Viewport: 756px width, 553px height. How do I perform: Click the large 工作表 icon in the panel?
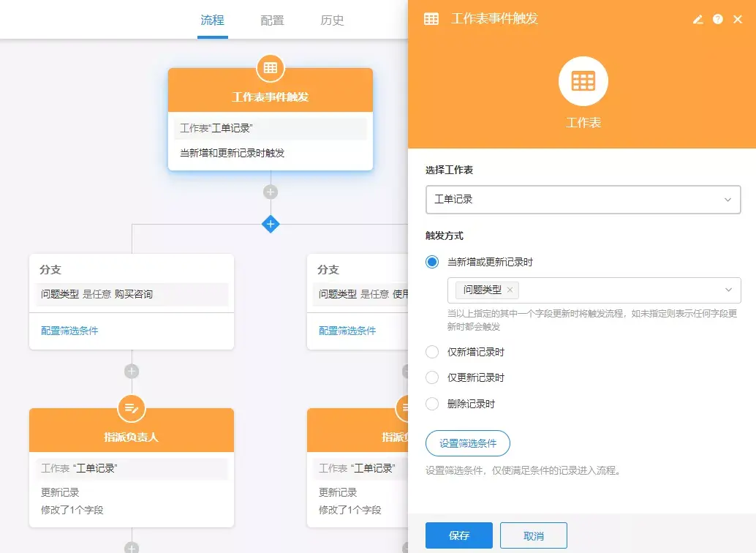coord(583,80)
